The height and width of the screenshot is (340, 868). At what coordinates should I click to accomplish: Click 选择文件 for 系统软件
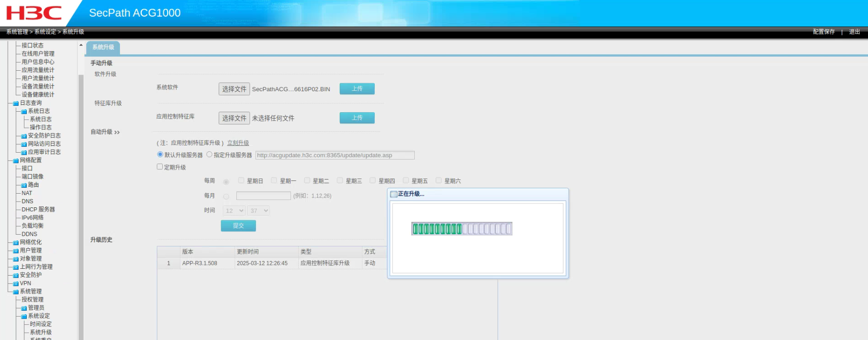234,89
